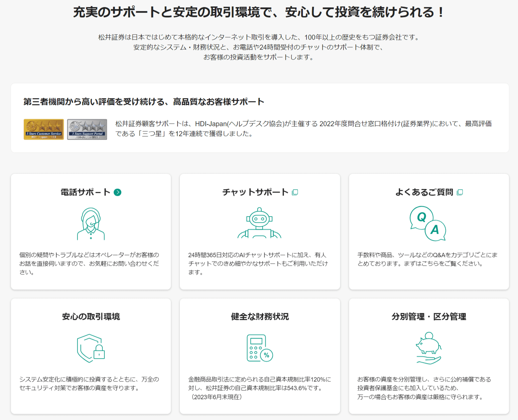Image resolution: width=518 pixels, height=420 pixels.
Task: Click the 安心の取引環境 heading
Action: coord(91,317)
